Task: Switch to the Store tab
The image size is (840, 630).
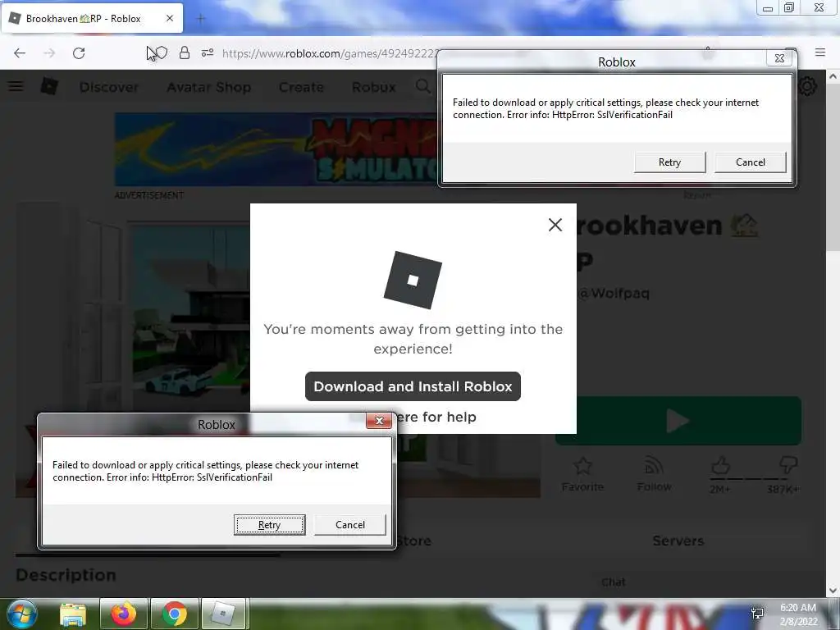Action: click(413, 541)
